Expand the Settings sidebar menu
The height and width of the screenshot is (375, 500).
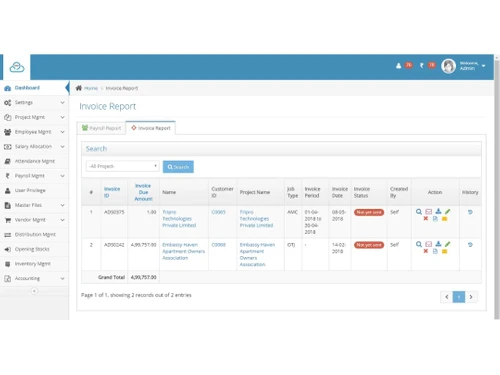34,103
